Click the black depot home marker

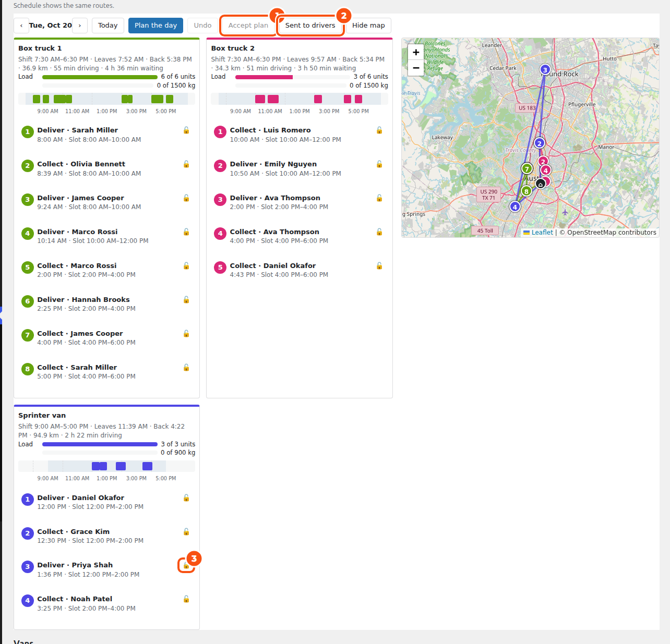pyautogui.click(x=541, y=184)
